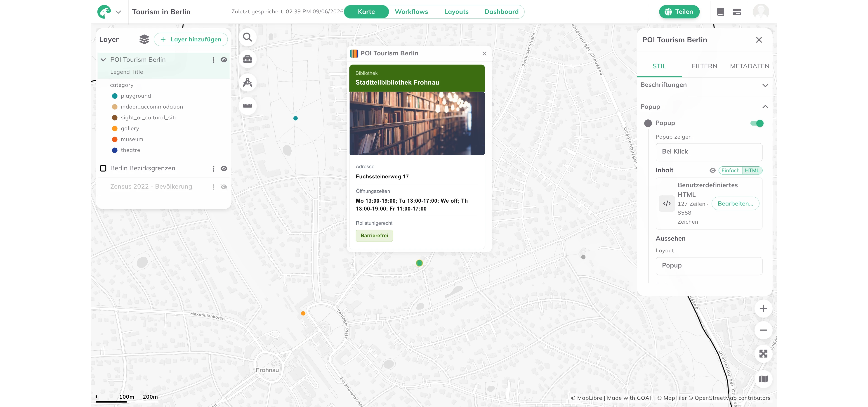Screen dimensions: 868x407
Task: Click the Layer hinzufügen button
Action: tap(191, 39)
